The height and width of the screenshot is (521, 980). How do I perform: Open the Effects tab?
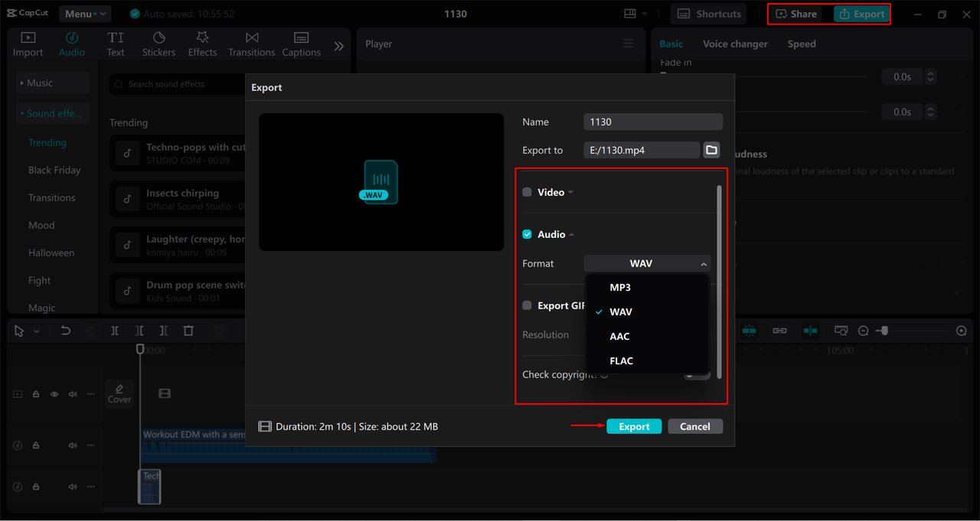[x=202, y=44]
